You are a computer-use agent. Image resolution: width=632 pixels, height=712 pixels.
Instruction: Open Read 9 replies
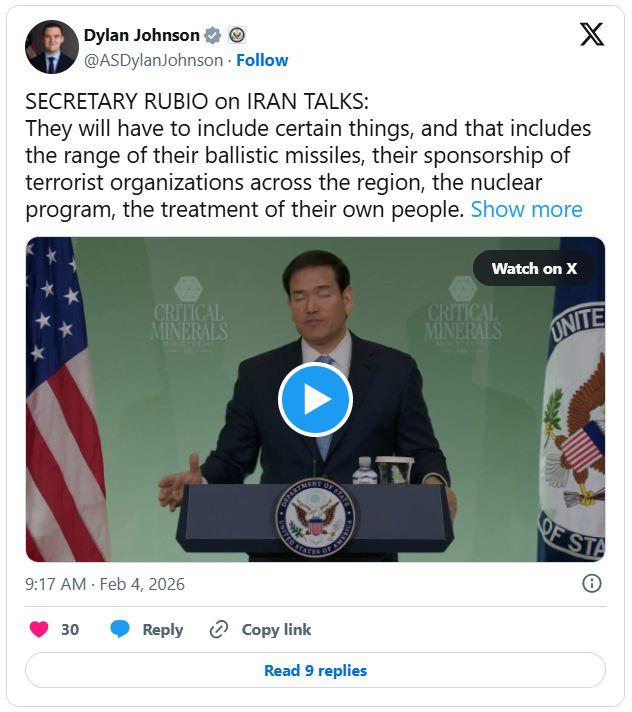(x=315, y=670)
